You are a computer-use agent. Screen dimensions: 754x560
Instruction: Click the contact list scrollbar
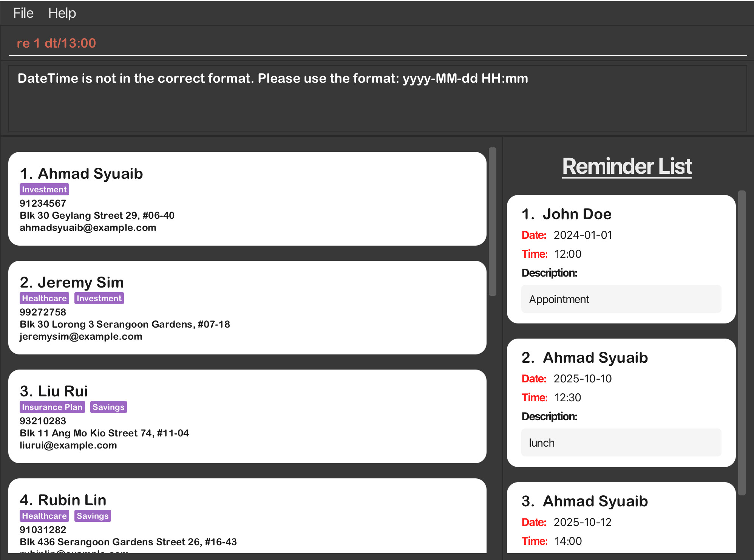pyautogui.click(x=492, y=221)
